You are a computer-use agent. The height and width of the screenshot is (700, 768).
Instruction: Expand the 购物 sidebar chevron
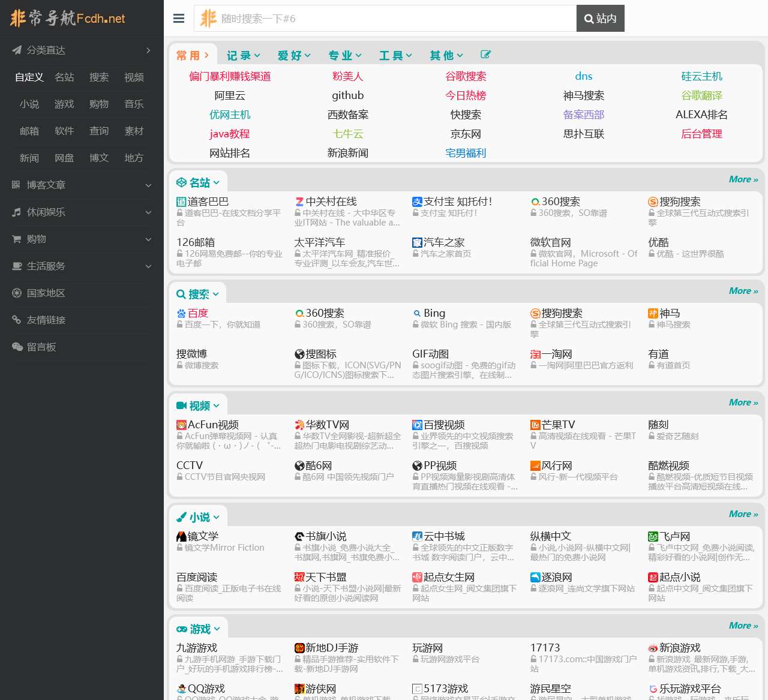[148, 239]
